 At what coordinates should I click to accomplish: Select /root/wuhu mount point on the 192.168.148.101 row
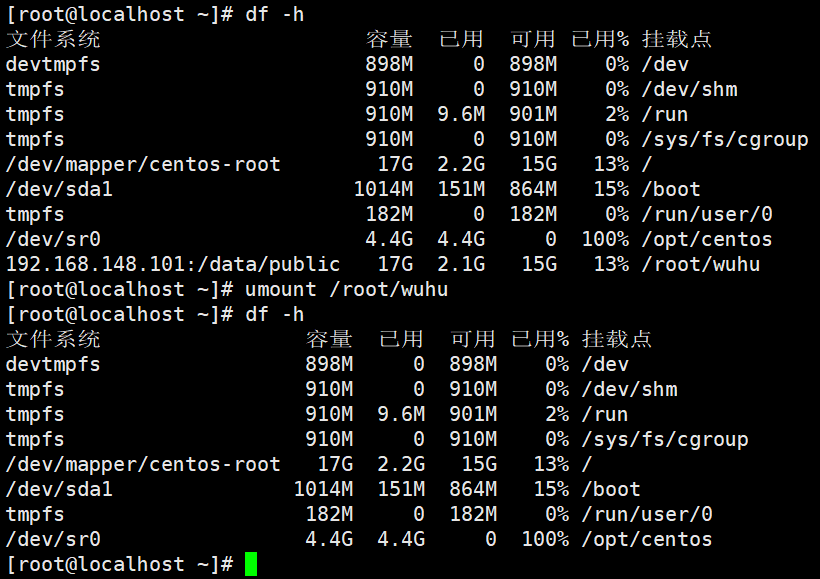(701, 264)
